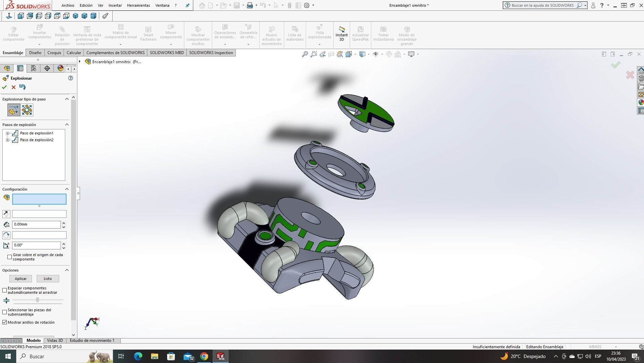Open the Vistas 3D bottom tab
Viewport: 644px width, 363px height.
click(55, 340)
